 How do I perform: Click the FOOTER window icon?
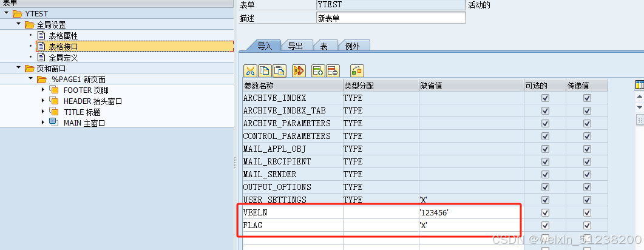click(54, 90)
